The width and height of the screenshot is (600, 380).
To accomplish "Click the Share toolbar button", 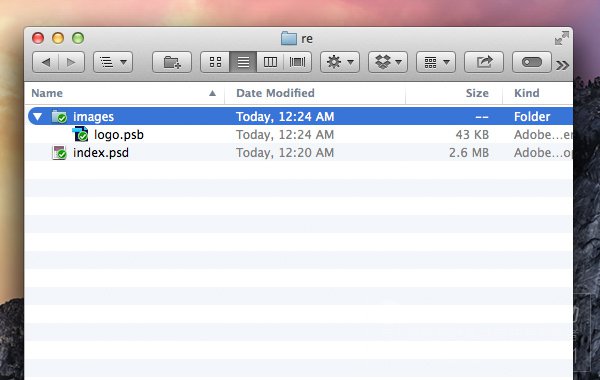I will (484, 62).
